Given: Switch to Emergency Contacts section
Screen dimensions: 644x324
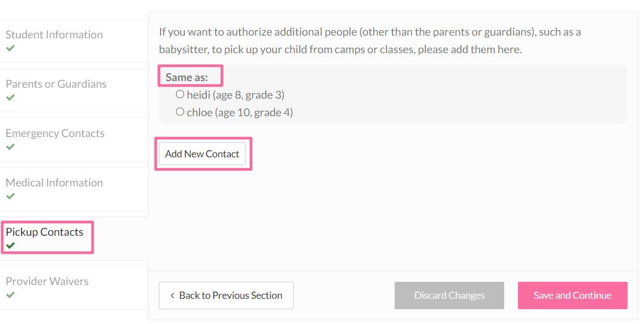Looking at the screenshot, I should [x=55, y=133].
